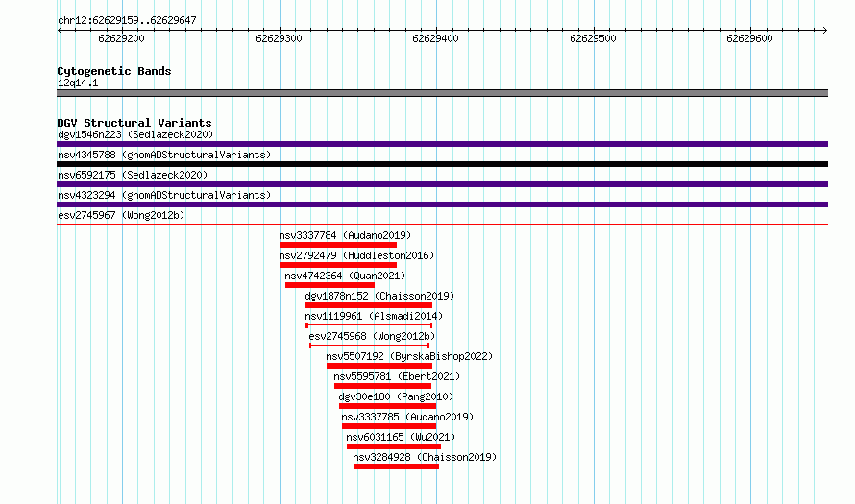Click the right arrowhead of the ruler
The width and height of the screenshot is (855, 504).
coord(825,31)
